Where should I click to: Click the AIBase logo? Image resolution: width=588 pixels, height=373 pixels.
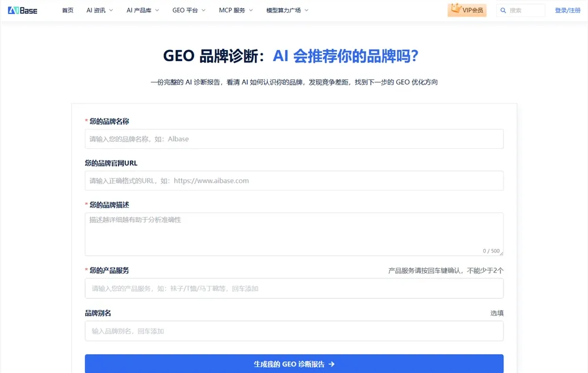22,11
